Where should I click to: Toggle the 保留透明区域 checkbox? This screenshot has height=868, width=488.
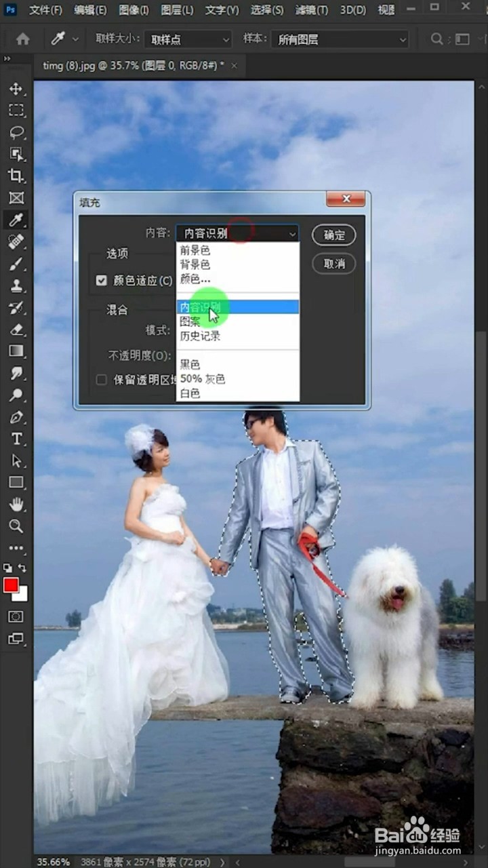(102, 380)
